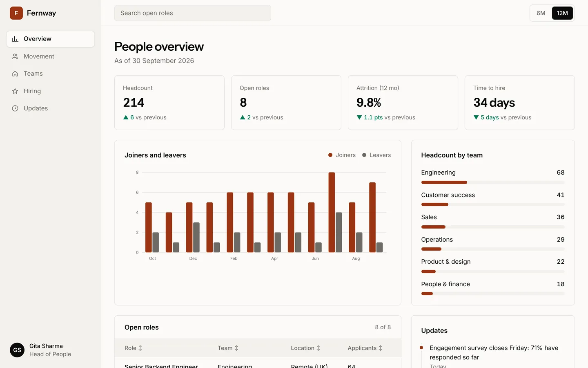This screenshot has height=368, width=588.
Task: Click the "As of 30 September 2026" date text
Action: pos(154,61)
